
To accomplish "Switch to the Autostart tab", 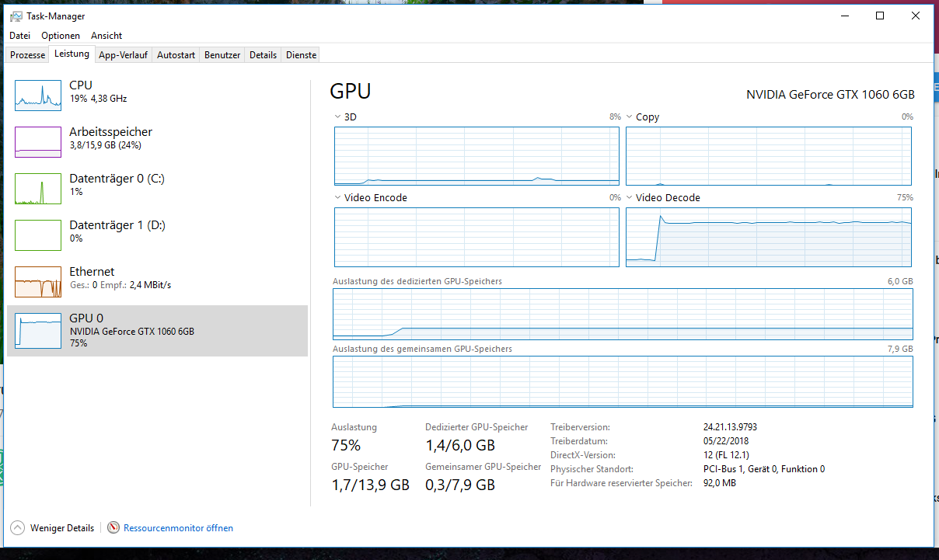I will pyautogui.click(x=176, y=55).
